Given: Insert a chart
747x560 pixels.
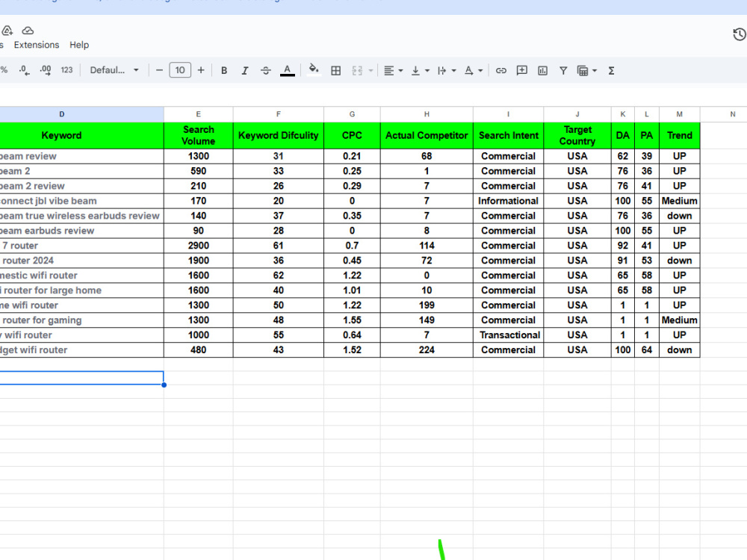Looking at the screenshot, I should click(x=542, y=70).
